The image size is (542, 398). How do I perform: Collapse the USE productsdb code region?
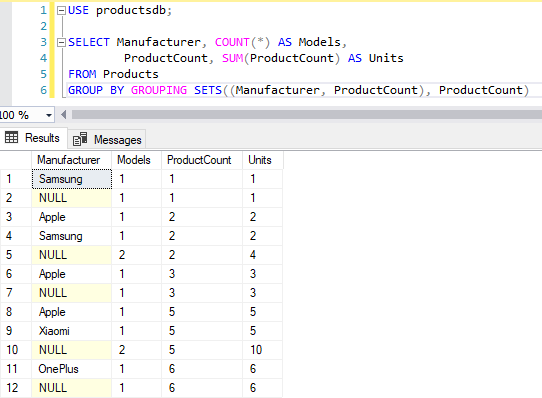tap(61, 10)
